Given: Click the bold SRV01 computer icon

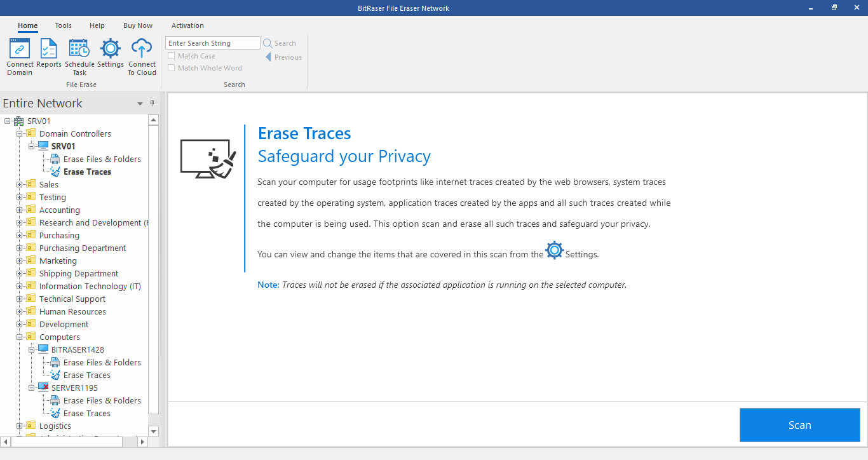Looking at the screenshot, I should tap(43, 146).
